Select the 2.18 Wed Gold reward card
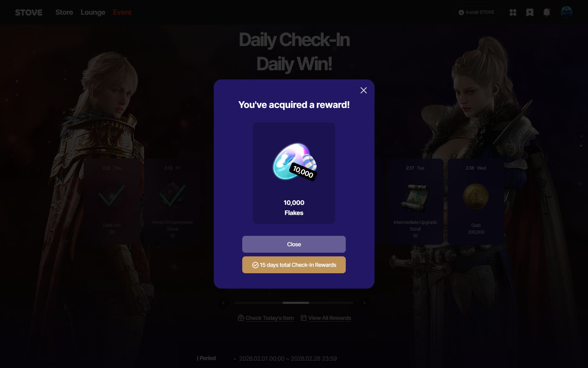Screen dimensions: 588x368 pyautogui.click(x=476, y=201)
